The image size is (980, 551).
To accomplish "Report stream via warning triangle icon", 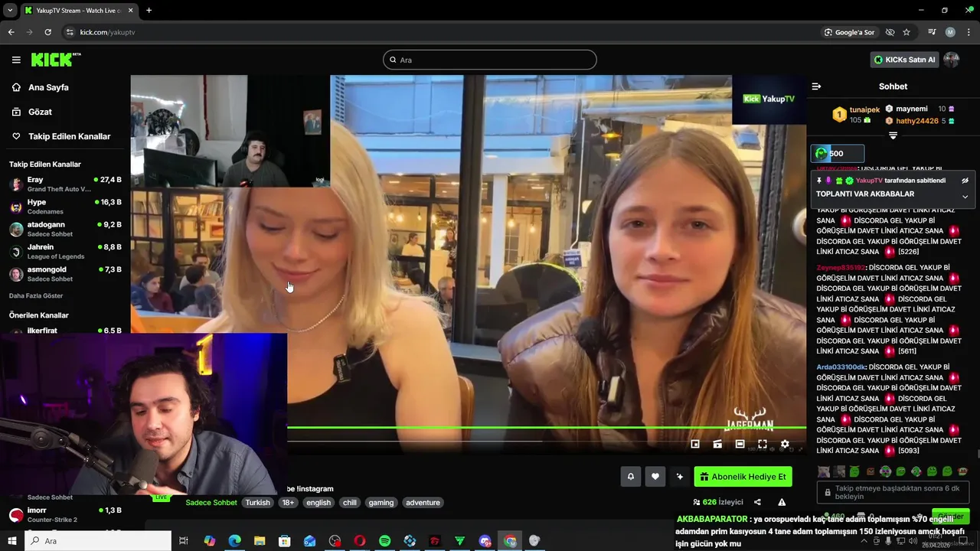I will click(x=782, y=502).
